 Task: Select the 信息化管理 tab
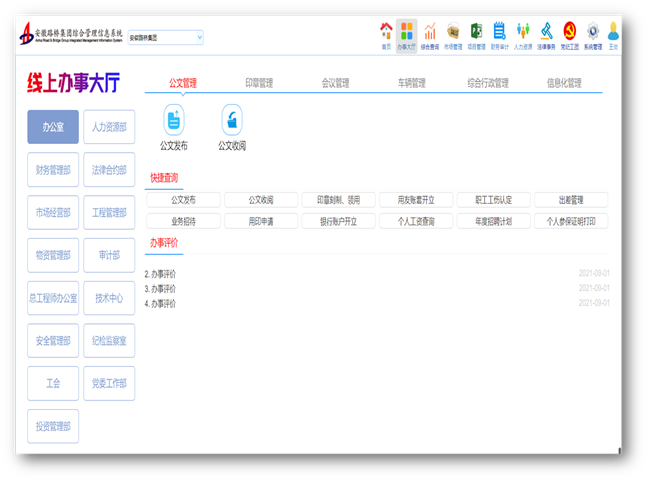coord(563,83)
